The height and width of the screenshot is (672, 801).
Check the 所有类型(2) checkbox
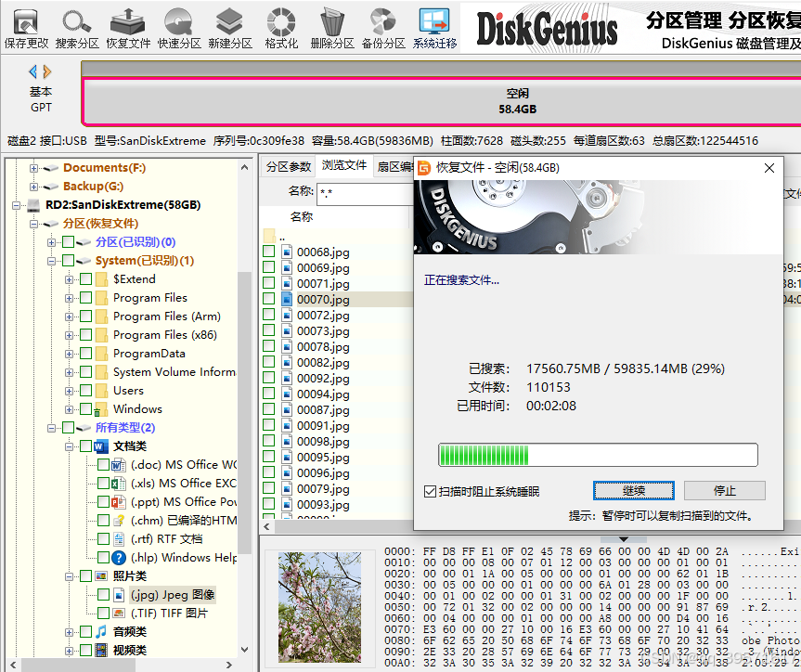click(x=68, y=427)
